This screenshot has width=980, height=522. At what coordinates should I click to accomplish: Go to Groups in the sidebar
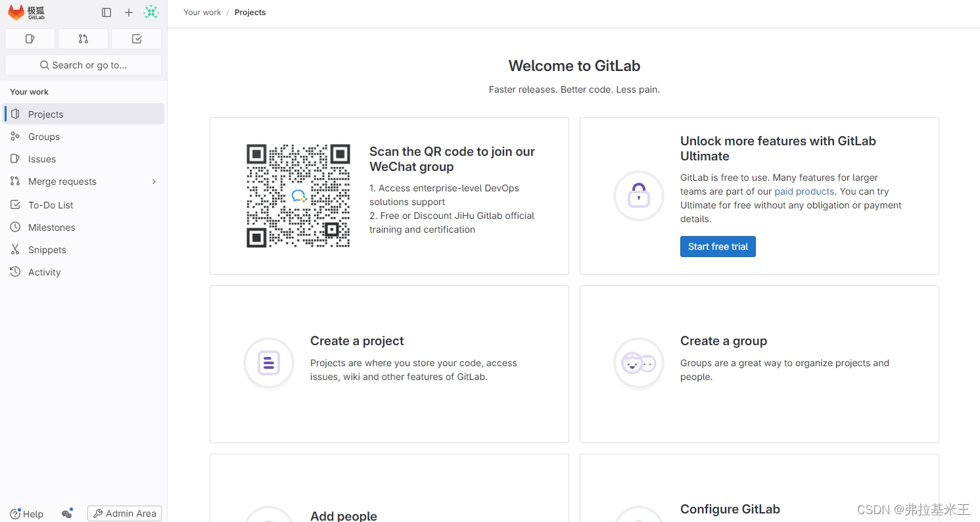[84, 136]
